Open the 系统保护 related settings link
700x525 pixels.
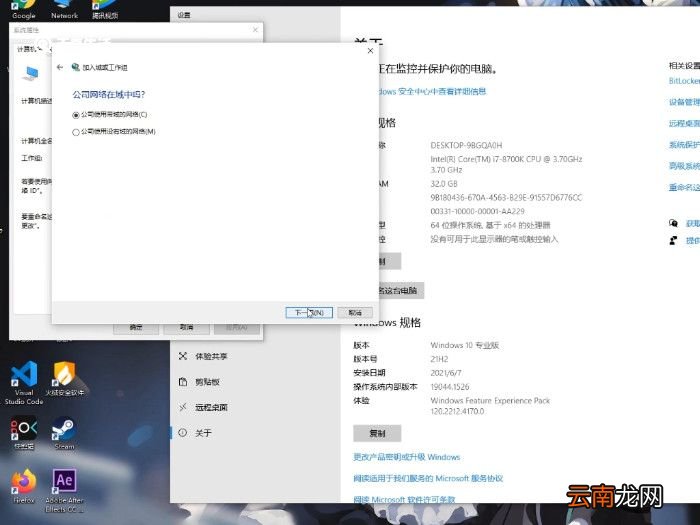pos(684,145)
